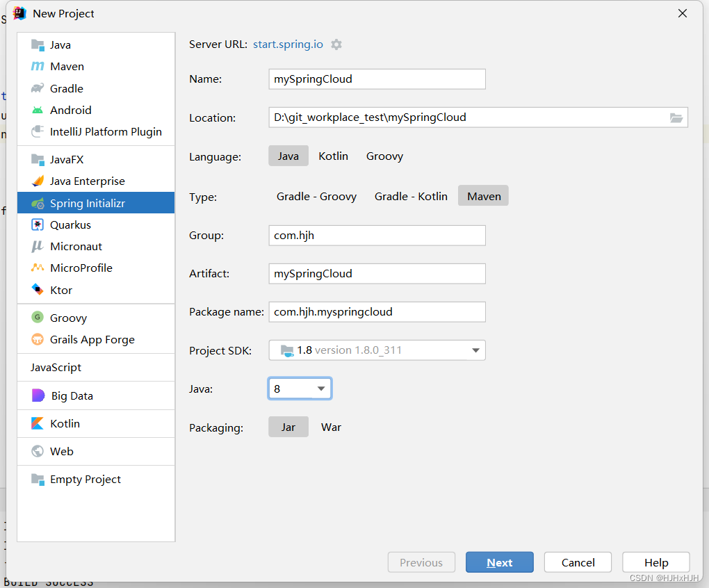Click the disabled Previous button
The width and height of the screenshot is (709, 588).
(421, 562)
